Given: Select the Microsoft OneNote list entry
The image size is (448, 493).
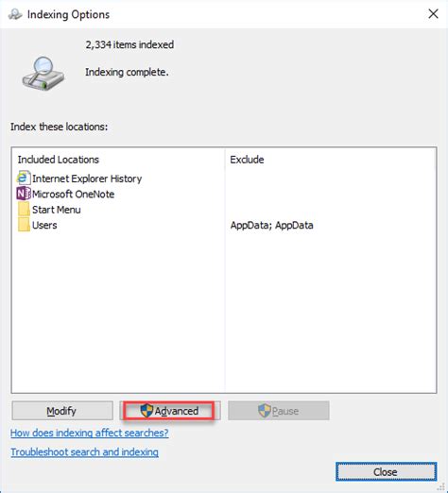Looking at the screenshot, I should click(x=65, y=194).
